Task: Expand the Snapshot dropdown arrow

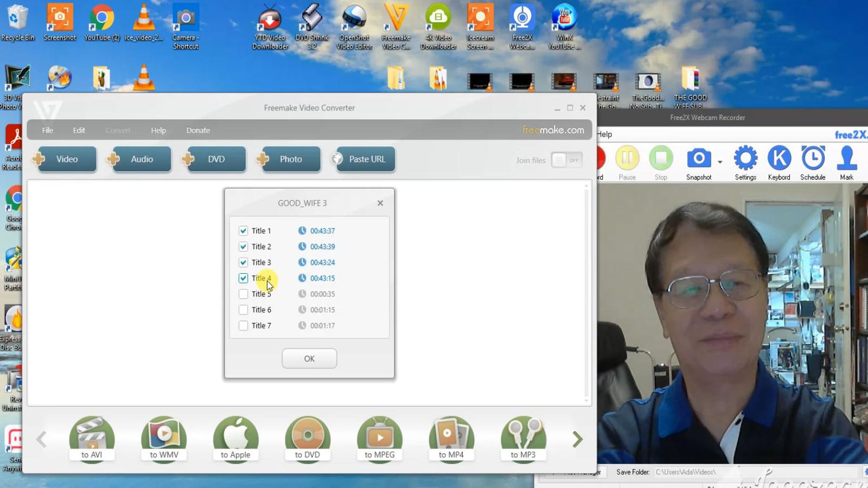Action: point(720,162)
